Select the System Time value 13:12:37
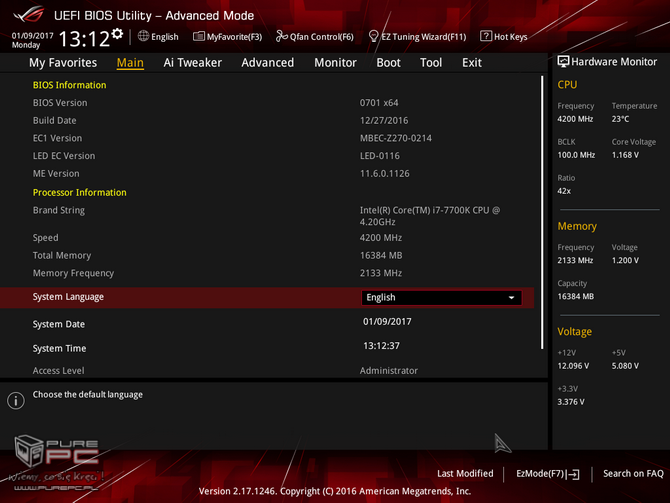Image resolution: width=670 pixels, height=503 pixels. click(x=382, y=346)
